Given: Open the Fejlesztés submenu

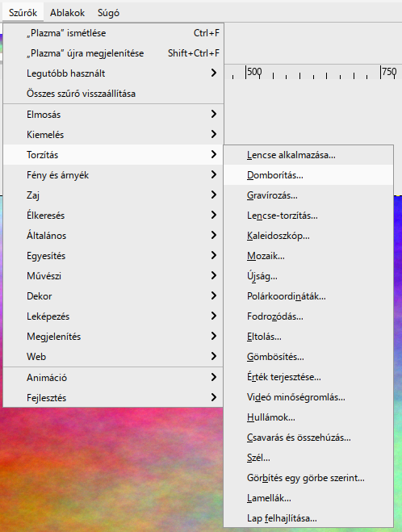Looking at the screenshot, I should point(113,398).
